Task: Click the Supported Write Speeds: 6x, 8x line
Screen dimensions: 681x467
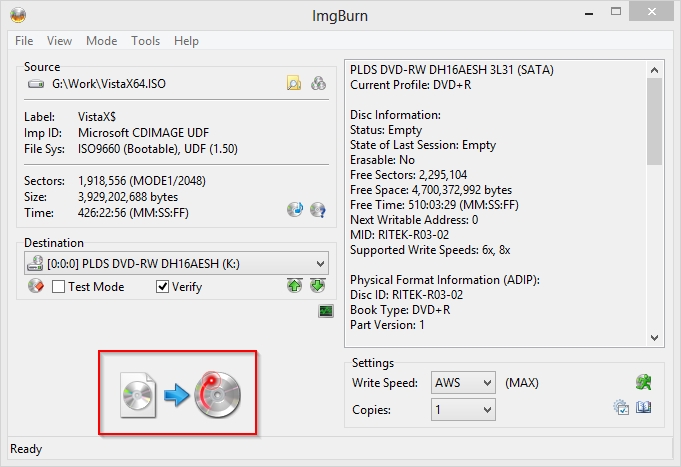Action: coord(430,250)
